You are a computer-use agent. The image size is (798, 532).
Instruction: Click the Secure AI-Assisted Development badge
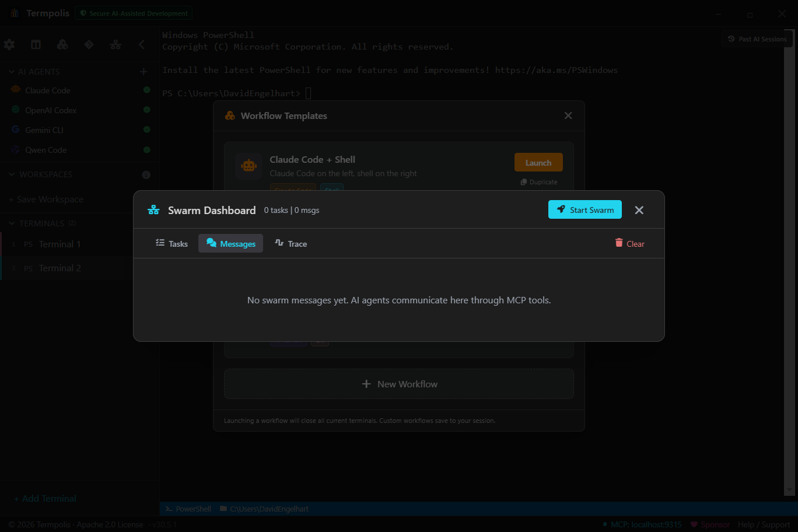[x=134, y=13]
